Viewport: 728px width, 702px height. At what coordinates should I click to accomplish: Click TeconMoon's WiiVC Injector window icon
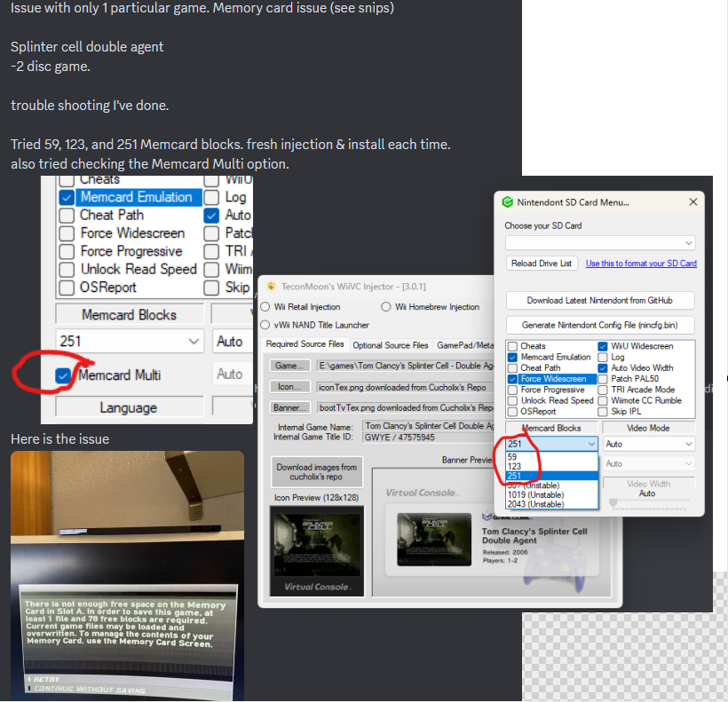272,287
